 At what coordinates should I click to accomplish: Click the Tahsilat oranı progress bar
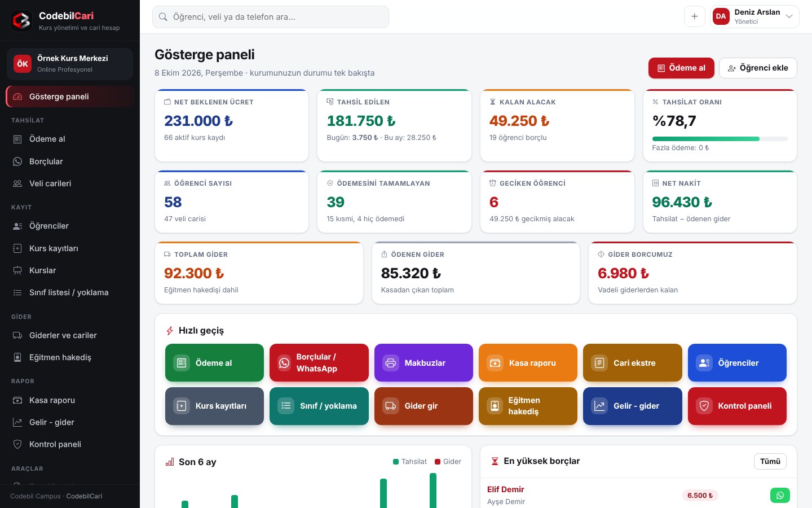point(720,138)
